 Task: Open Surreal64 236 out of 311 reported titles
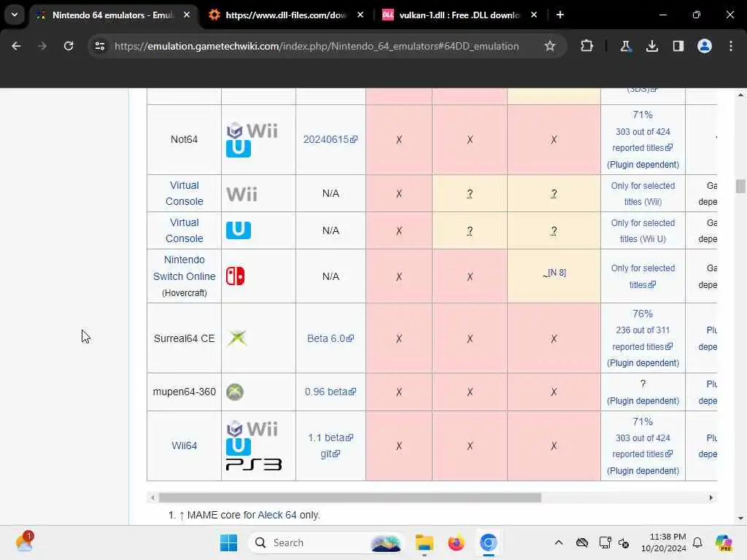click(643, 338)
